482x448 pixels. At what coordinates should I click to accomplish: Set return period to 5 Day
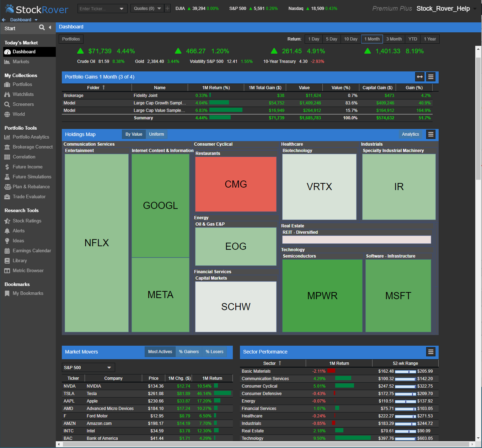332,39
